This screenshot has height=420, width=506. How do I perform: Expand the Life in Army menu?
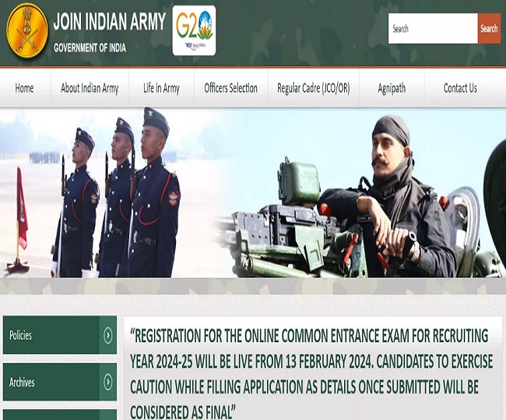[x=161, y=88]
